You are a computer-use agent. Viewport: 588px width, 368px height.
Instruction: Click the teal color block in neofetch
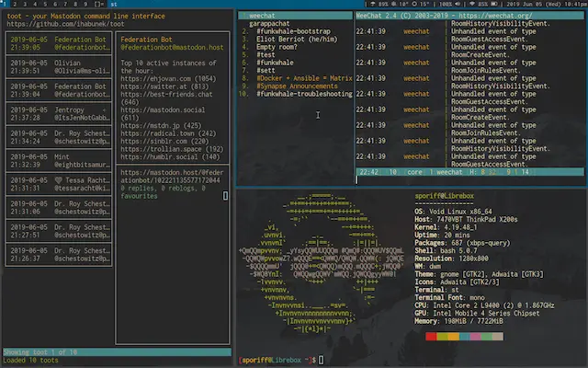click(464, 336)
